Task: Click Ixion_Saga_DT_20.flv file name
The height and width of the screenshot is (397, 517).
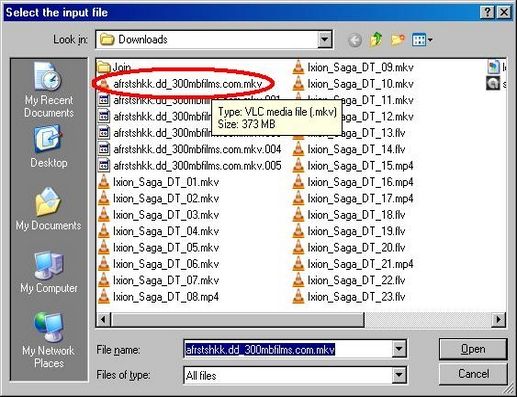Action: pyautogui.click(x=356, y=247)
